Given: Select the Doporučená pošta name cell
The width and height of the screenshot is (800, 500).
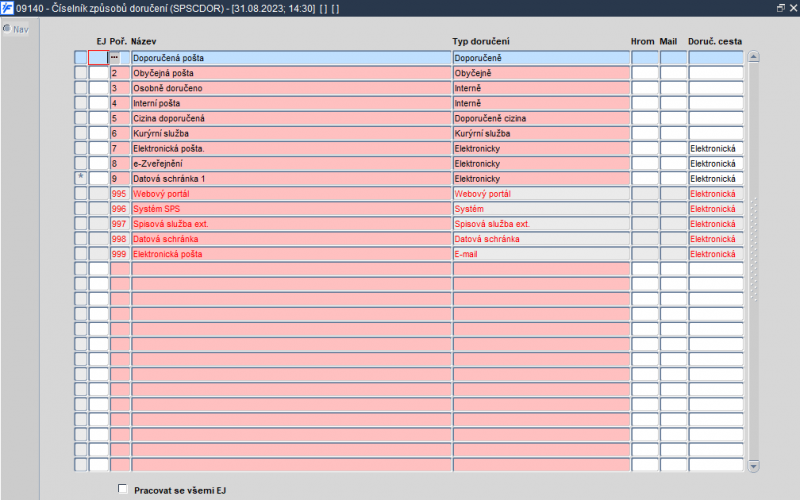Looking at the screenshot, I should pos(291,58).
